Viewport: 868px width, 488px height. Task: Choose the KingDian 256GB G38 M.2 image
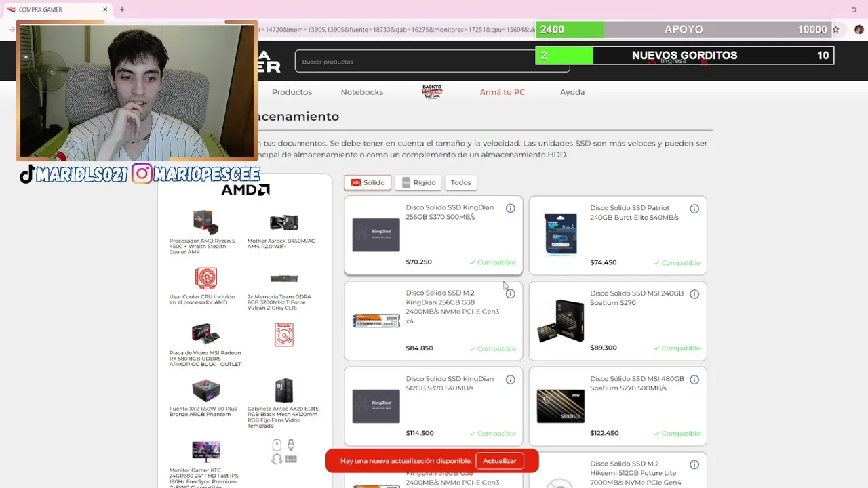coord(376,321)
